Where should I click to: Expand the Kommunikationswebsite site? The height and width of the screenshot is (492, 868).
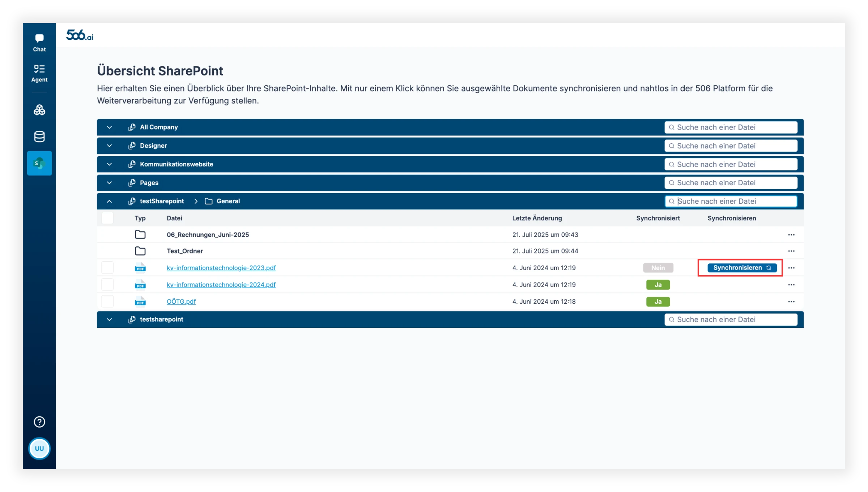point(109,164)
